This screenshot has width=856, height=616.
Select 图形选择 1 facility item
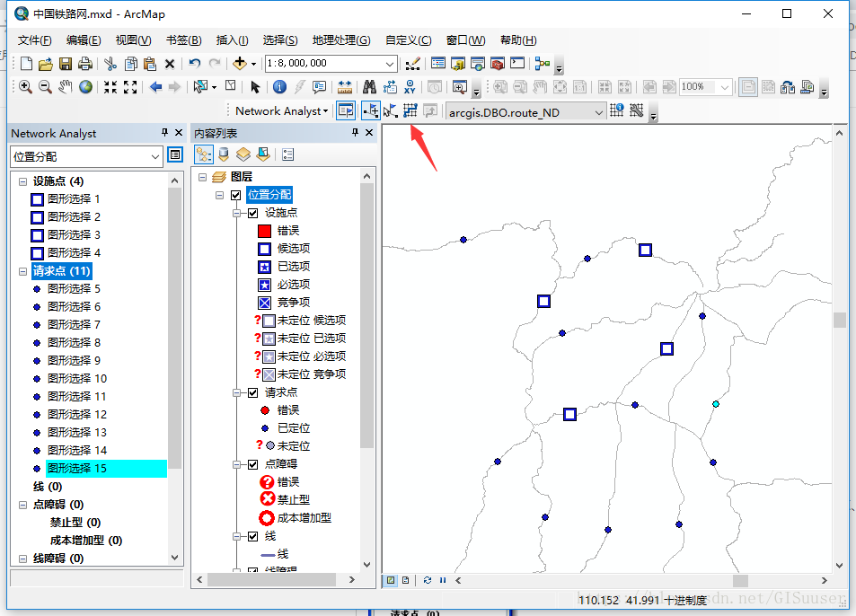(x=74, y=199)
